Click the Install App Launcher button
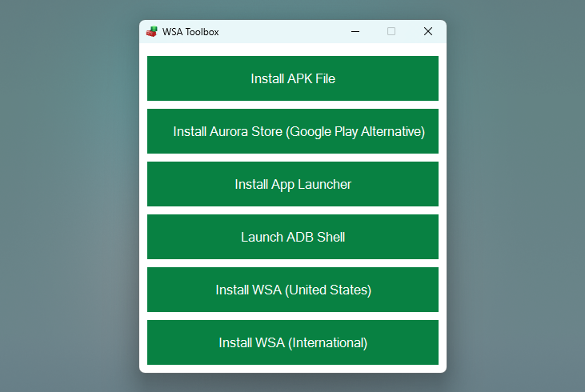This screenshot has width=585, height=392. [293, 184]
